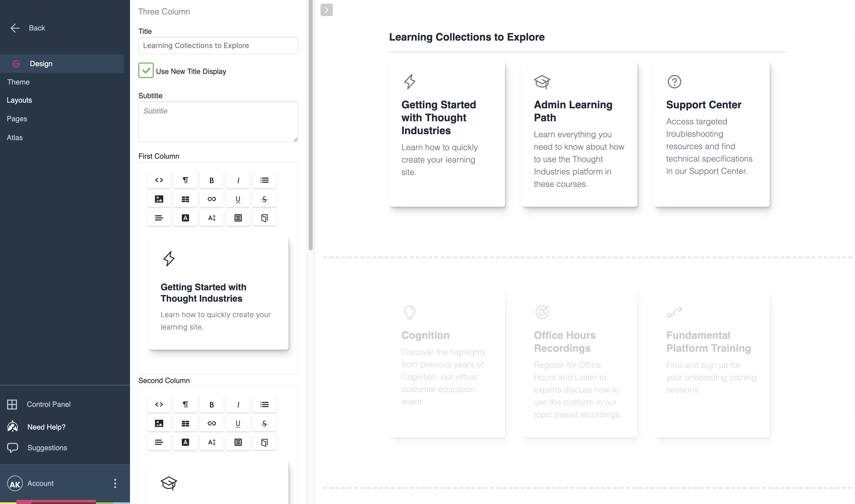Open the Theme menu item
This screenshot has height=504, width=855.
pyautogui.click(x=18, y=82)
